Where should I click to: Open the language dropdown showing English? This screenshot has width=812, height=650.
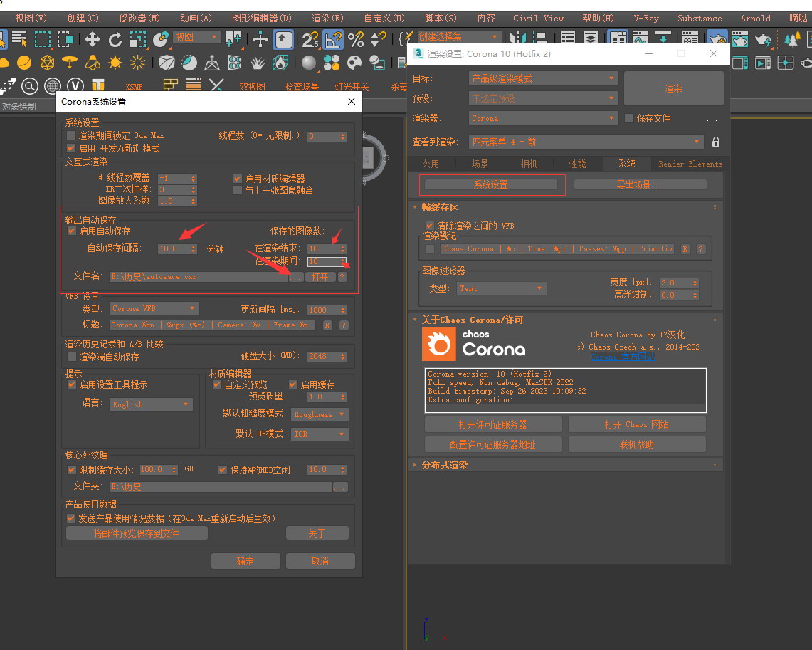151,404
